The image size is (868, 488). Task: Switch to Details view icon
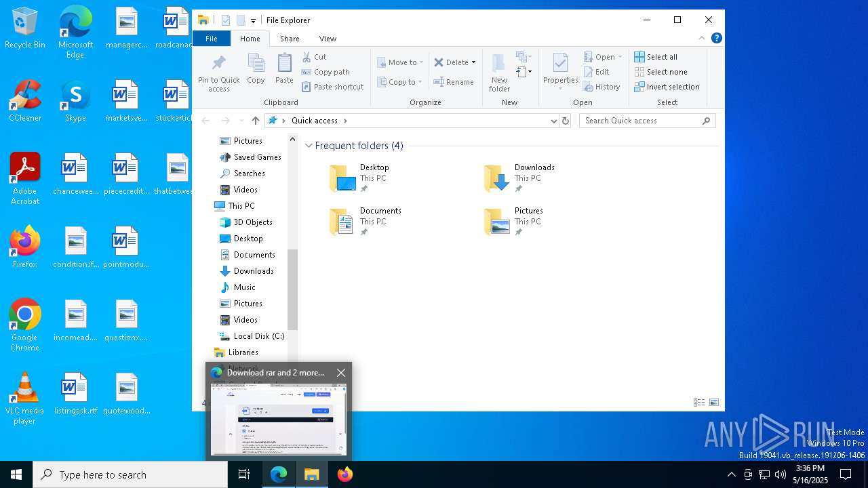pyautogui.click(x=699, y=403)
